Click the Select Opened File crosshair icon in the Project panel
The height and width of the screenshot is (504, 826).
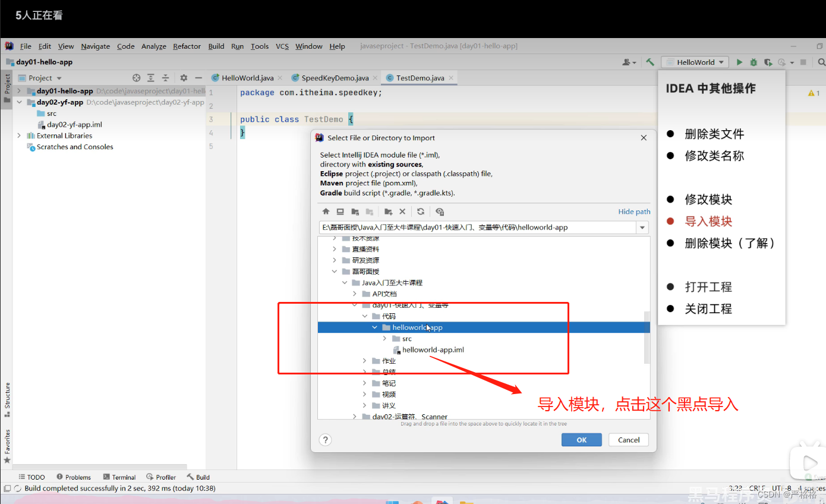click(x=136, y=78)
